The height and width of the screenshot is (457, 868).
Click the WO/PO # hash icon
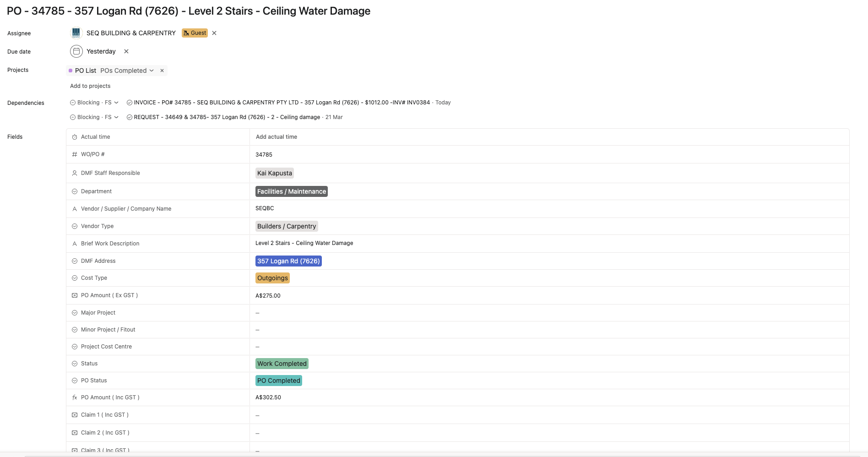coord(75,154)
